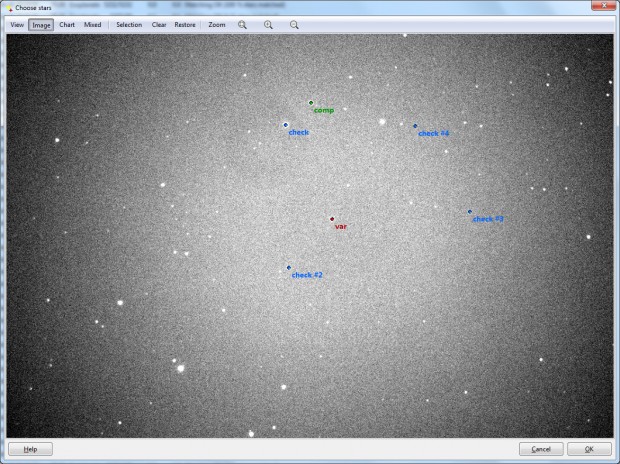
Task: Toggle the Image view mode
Action: point(41,25)
